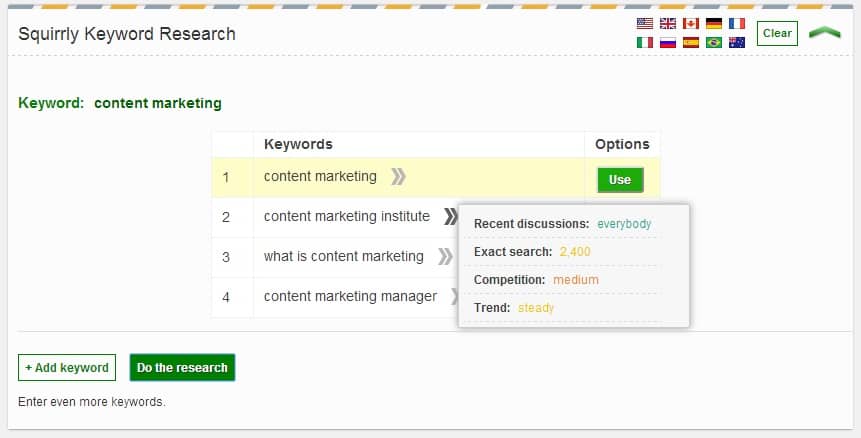Pick the Canadian flag icon
Viewport: 861px width, 438px height.
(x=691, y=24)
